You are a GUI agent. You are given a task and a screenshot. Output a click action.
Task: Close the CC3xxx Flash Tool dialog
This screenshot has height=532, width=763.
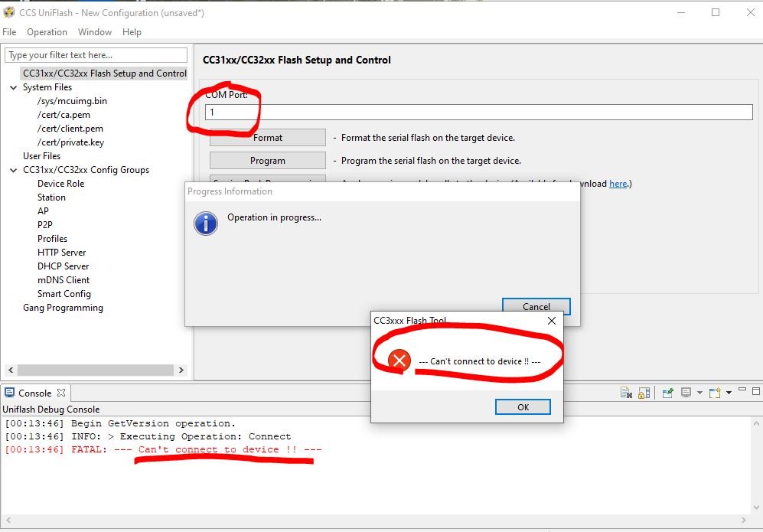click(551, 320)
